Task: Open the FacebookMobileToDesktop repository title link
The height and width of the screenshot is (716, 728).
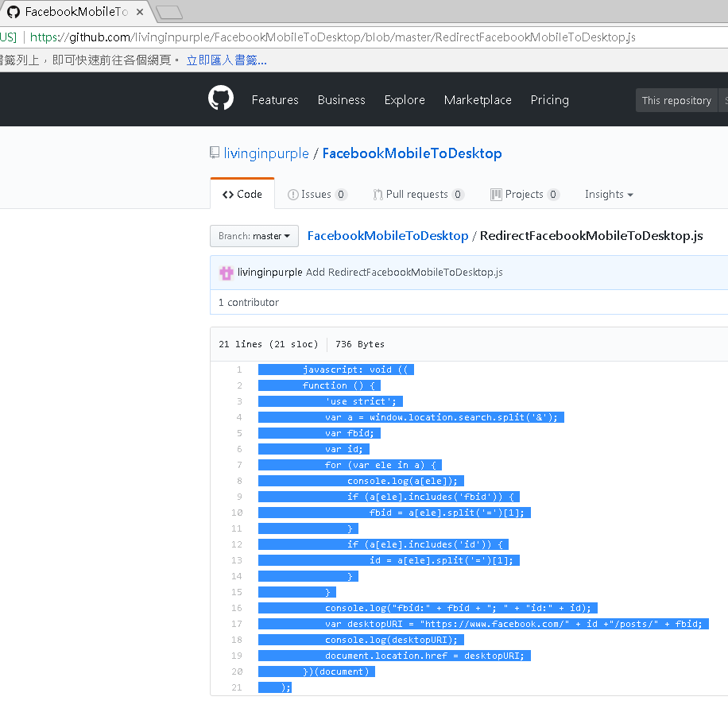Action: tap(412, 153)
